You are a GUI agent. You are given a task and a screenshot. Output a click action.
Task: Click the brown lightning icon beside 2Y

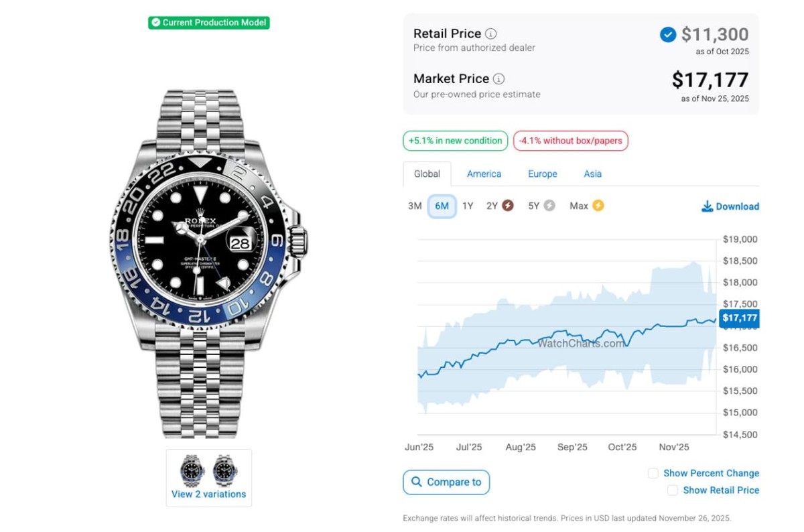click(x=508, y=206)
